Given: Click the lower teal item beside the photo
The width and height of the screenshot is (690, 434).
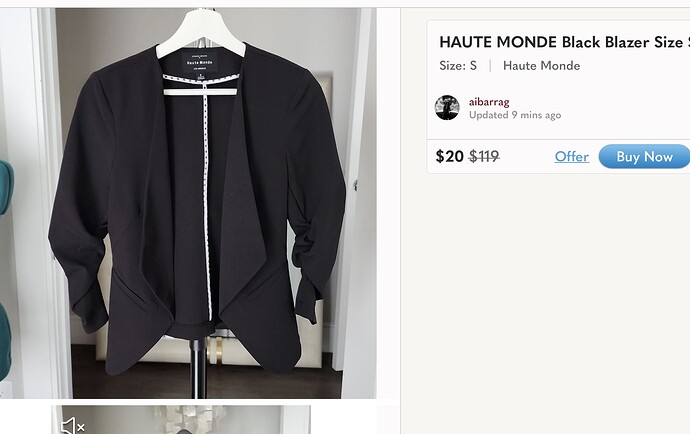Looking at the screenshot, I should coord(5,341).
